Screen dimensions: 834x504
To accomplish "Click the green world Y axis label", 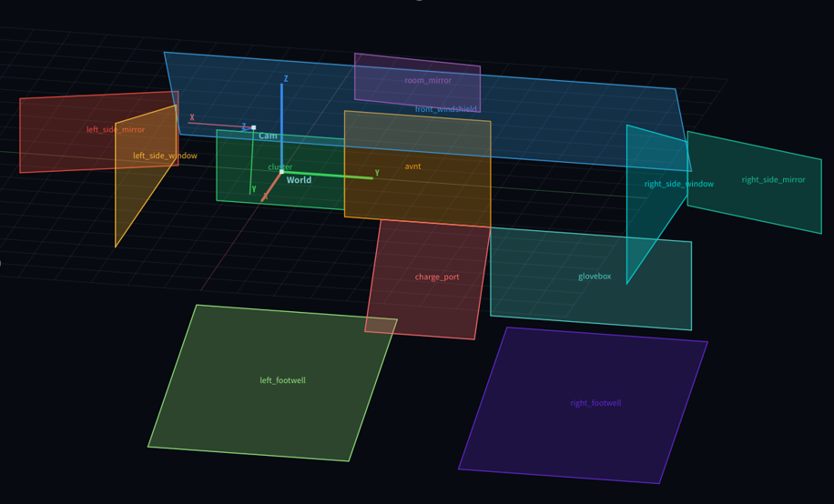I will click(377, 174).
